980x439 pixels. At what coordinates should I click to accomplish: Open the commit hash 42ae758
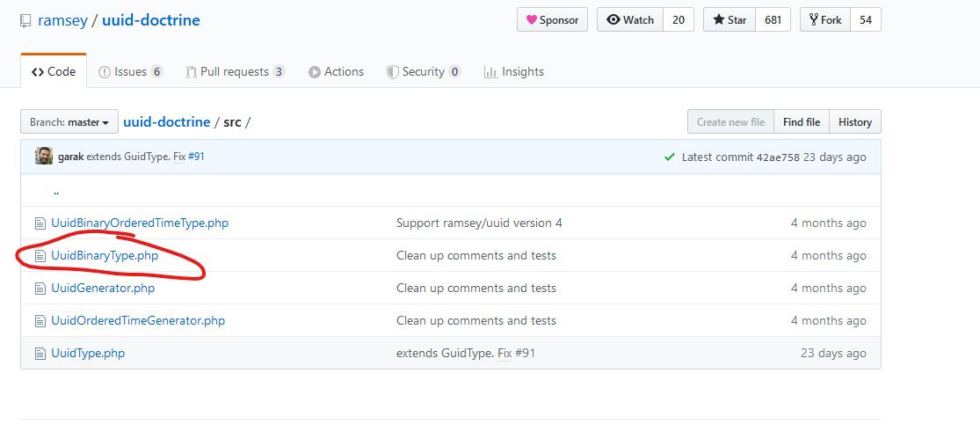[x=778, y=157]
